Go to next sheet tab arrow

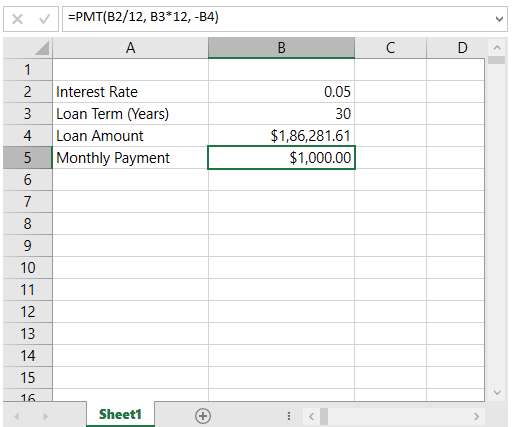click(46, 416)
